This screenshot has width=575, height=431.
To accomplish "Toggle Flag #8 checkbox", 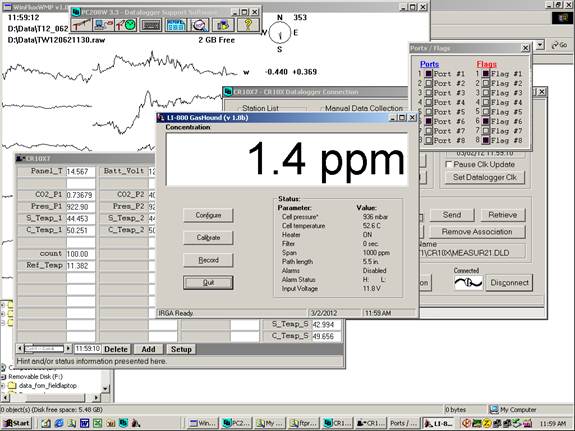I will [x=486, y=140].
